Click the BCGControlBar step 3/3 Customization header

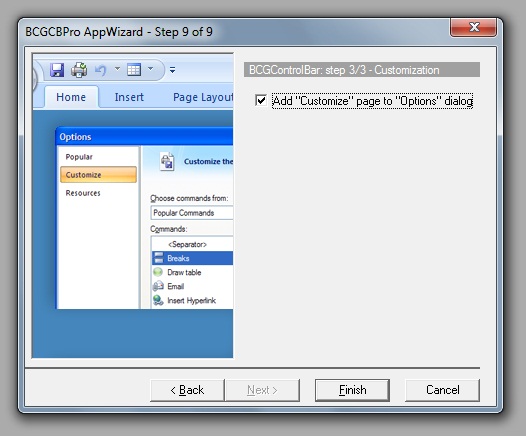click(362, 70)
